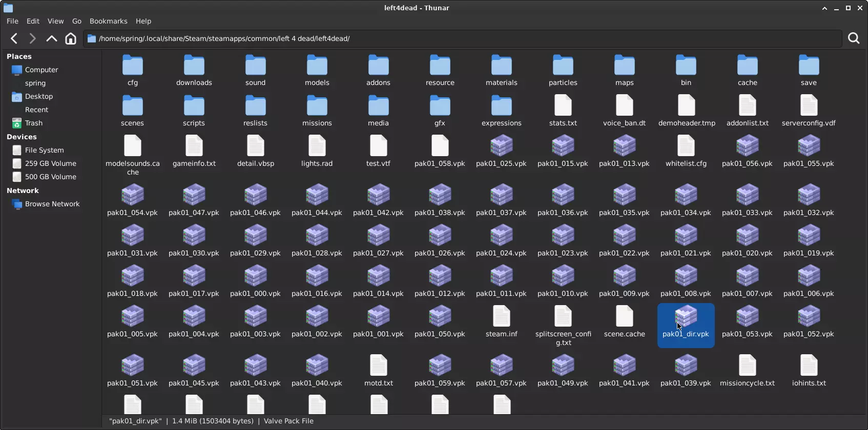
Task: Select the expressions folder name
Action: click(x=502, y=123)
